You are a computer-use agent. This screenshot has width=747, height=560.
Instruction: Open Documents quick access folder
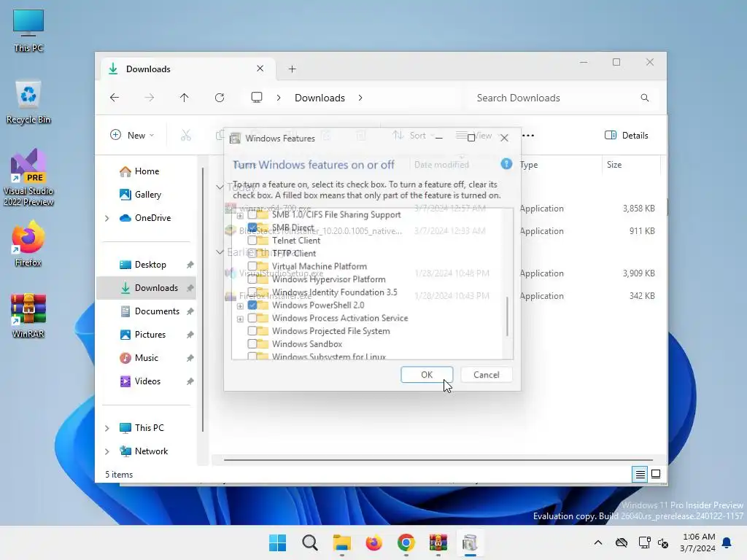click(147, 311)
